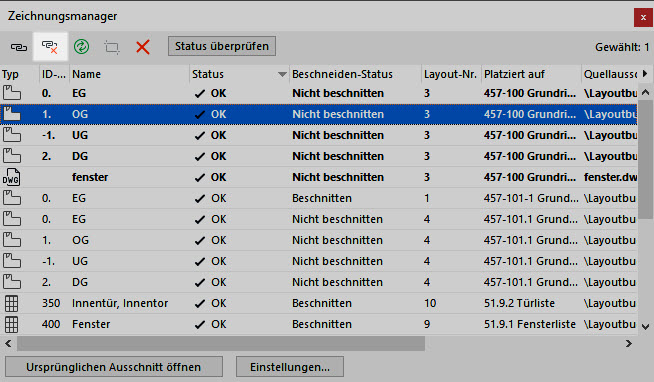Click the red X delete icon
This screenshot has width=654, height=382.
click(143, 47)
